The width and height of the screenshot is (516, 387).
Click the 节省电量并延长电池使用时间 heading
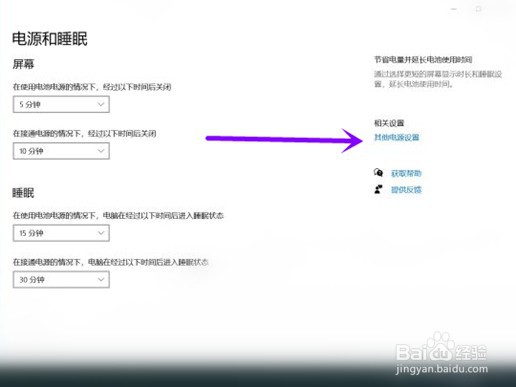pyautogui.click(x=423, y=60)
